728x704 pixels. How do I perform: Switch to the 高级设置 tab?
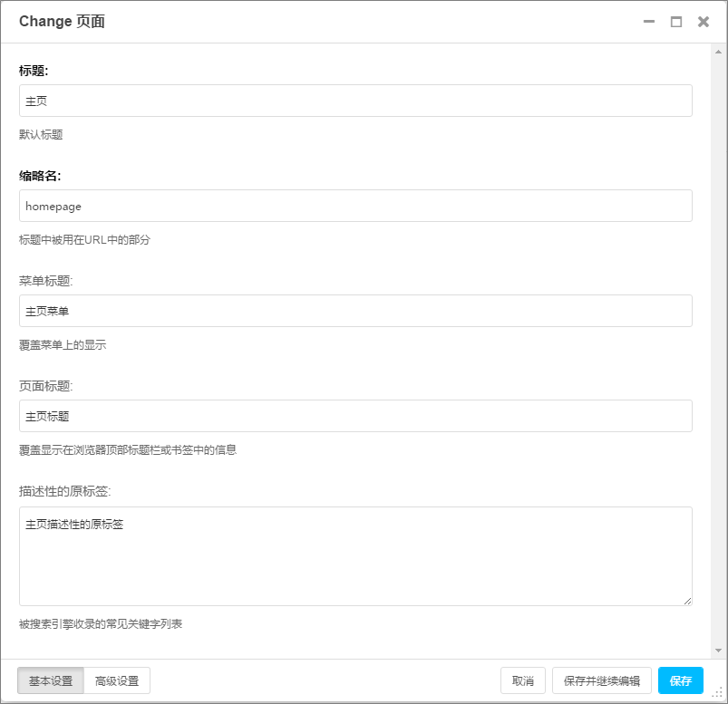pos(117,680)
